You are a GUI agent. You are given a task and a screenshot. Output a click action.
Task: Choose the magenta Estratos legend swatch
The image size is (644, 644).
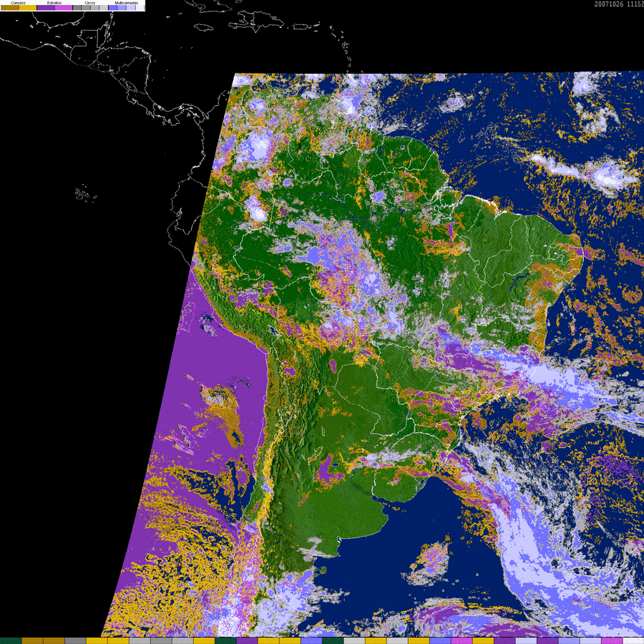point(64,8)
